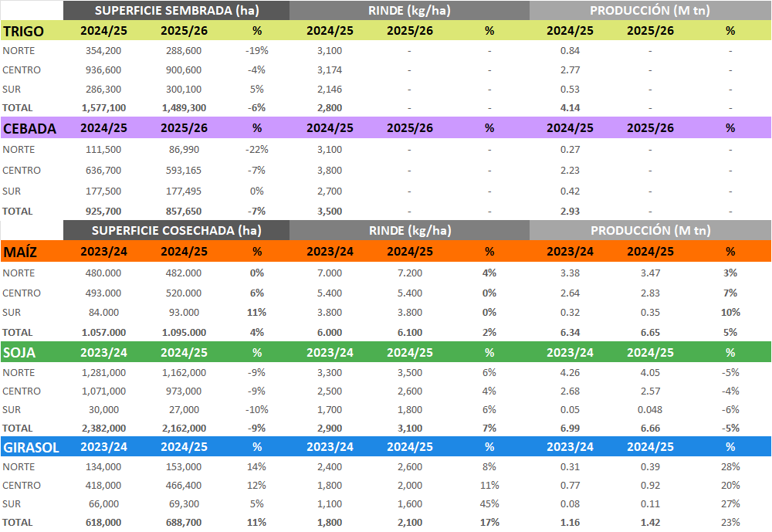Click soja total area value 2,382,000
772x532 pixels.
click(103, 428)
